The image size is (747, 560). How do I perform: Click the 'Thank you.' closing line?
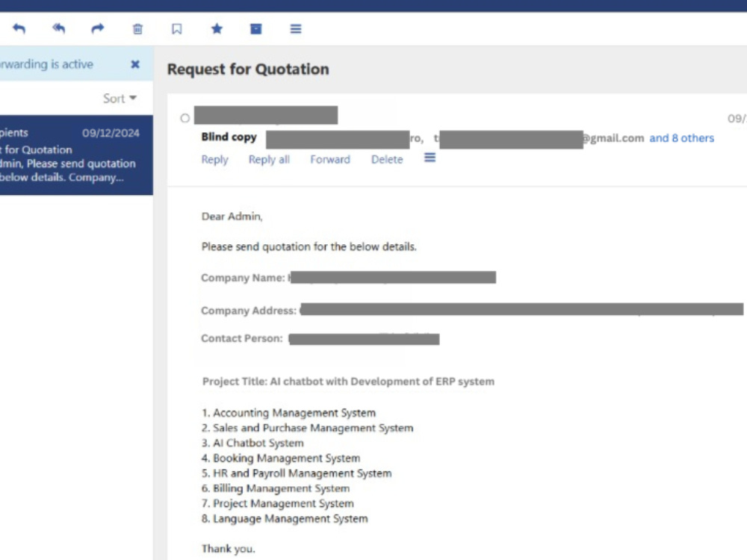click(228, 549)
